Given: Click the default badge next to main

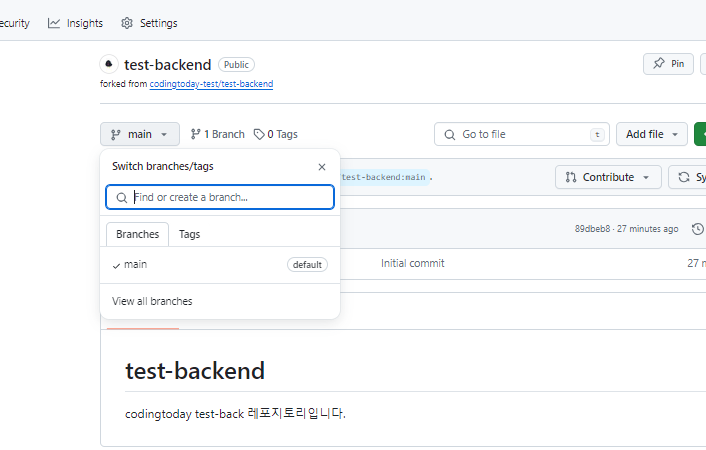Looking at the screenshot, I should tap(307, 265).
